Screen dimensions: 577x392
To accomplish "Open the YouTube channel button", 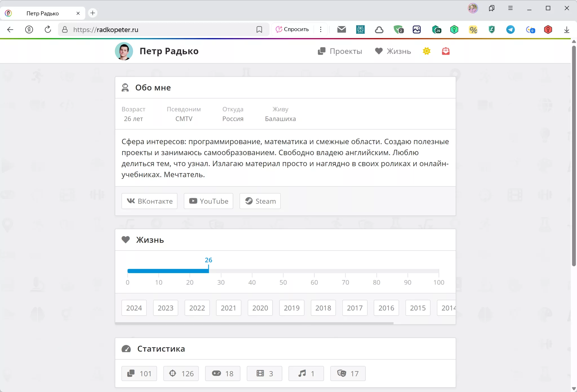I will 208,201.
